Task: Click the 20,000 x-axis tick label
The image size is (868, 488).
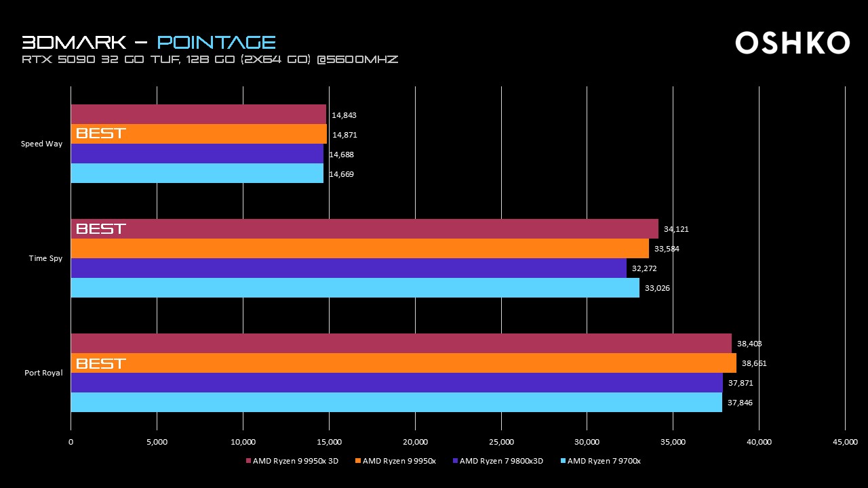Action: tap(415, 442)
